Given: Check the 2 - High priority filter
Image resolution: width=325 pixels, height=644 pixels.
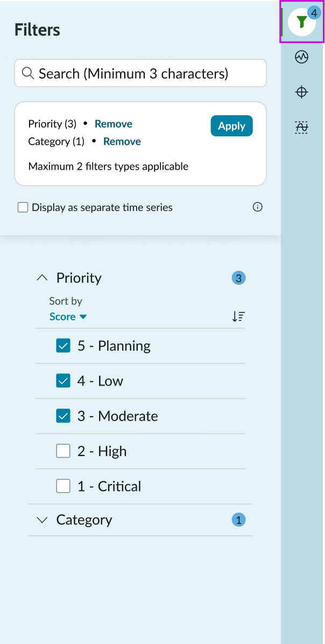Looking at the screenshot, I should tap(63, 451).
